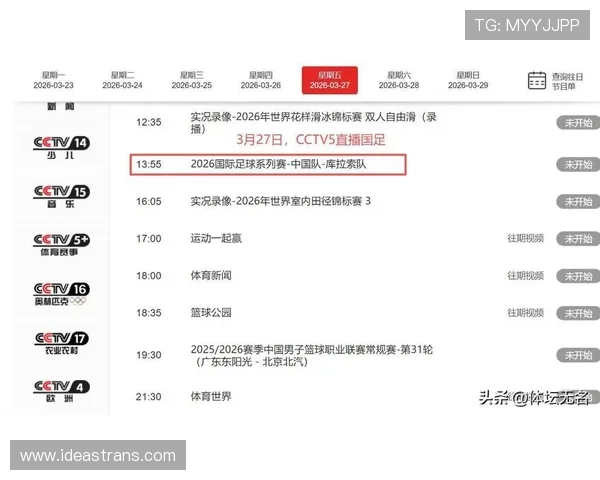Image resolution: width=600 pixels, height=480 pixels.
Task: Switch to Thursday 2026-03-26 tab
Action: pos(261,80)
